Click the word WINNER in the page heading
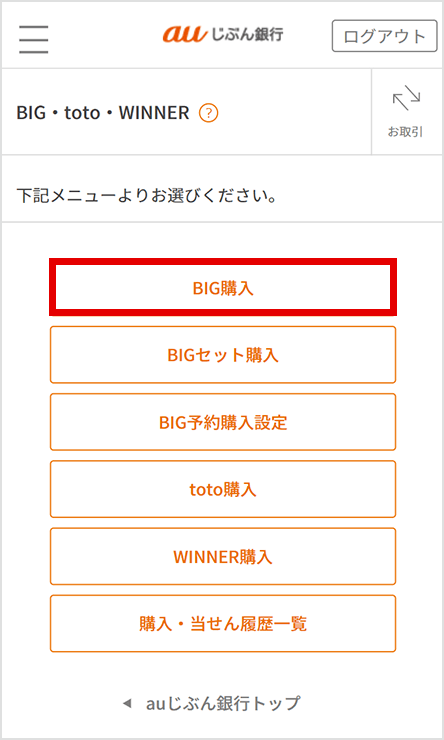 154,113
